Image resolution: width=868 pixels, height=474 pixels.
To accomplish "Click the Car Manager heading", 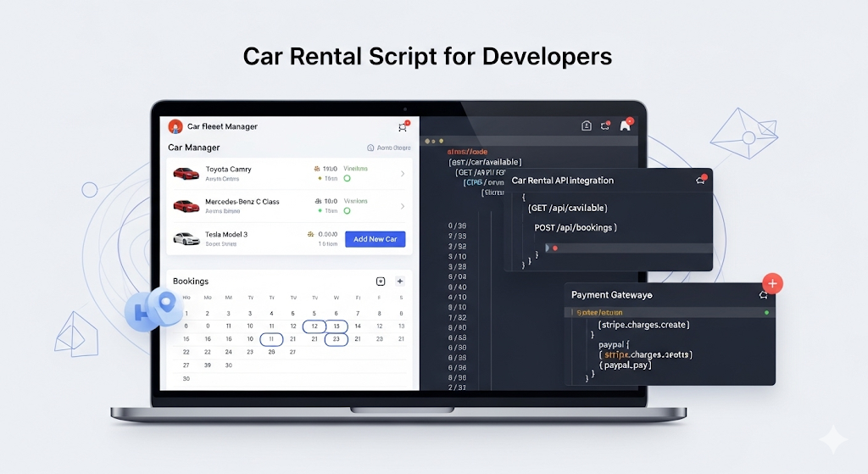I will (x=194, y=148).
